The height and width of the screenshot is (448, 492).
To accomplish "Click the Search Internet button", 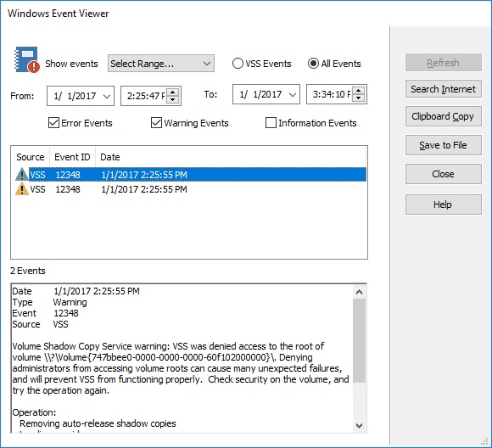I will [444, 89].
